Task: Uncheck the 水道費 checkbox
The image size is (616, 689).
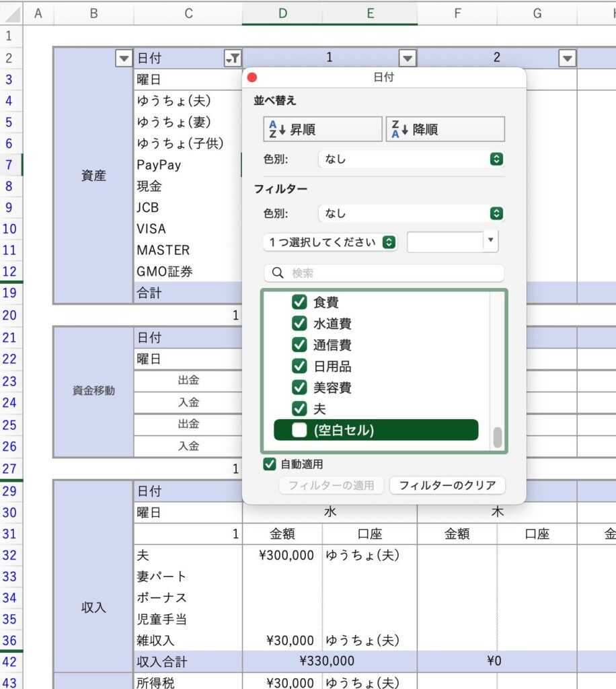Action: [x=299, y=324]
